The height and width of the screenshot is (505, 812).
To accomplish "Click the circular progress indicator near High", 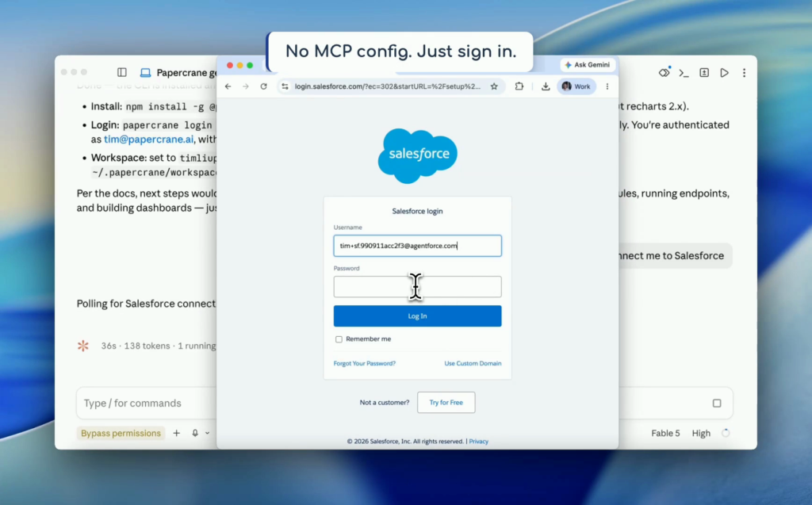I will point(726,433).
